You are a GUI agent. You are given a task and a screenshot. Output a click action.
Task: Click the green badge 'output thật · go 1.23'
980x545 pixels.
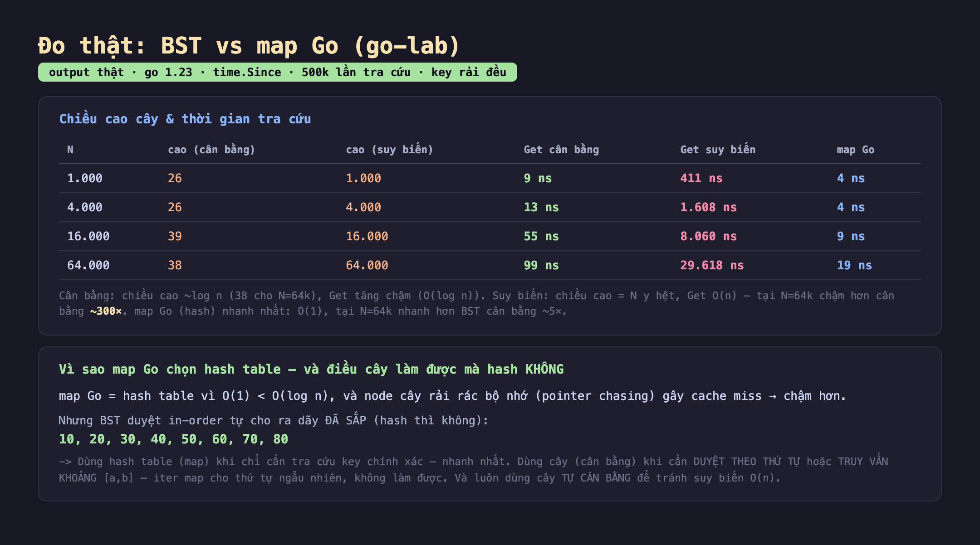click(x=277, y=72)
